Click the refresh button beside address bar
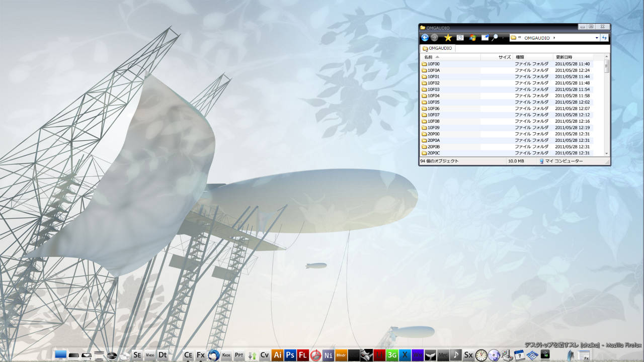The height and width of the screenshot is (362, 644). click(x=604, y=38)
